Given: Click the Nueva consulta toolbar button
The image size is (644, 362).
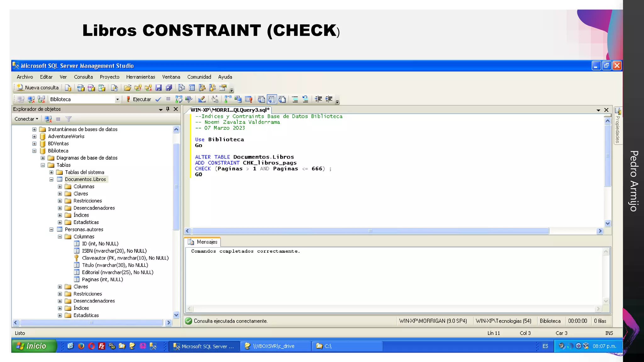Looking at the screenshot, I should [38, 88].
